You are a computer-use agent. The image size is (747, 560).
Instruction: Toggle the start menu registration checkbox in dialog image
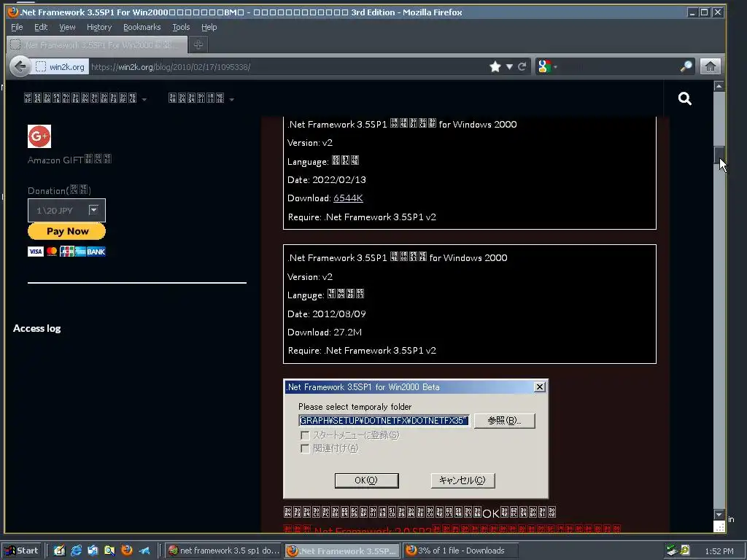305,435
